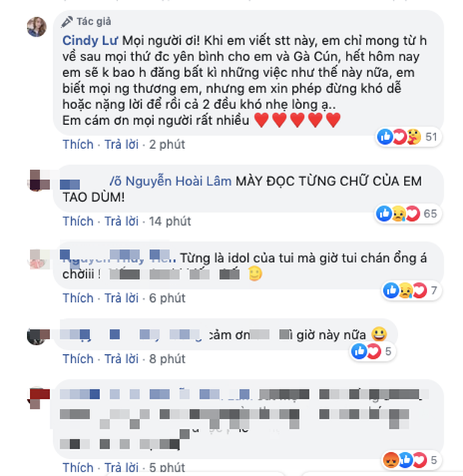The image size is (463, 476).
Task: Open the tagged name Nguyễn Hoài Lâm
Action: [178, 182]
